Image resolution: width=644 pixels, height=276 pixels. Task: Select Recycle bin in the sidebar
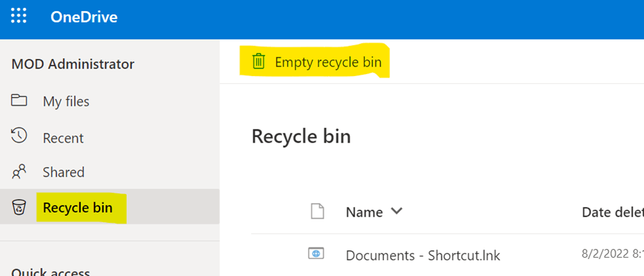pyautogui.click(x=78, y=208)
